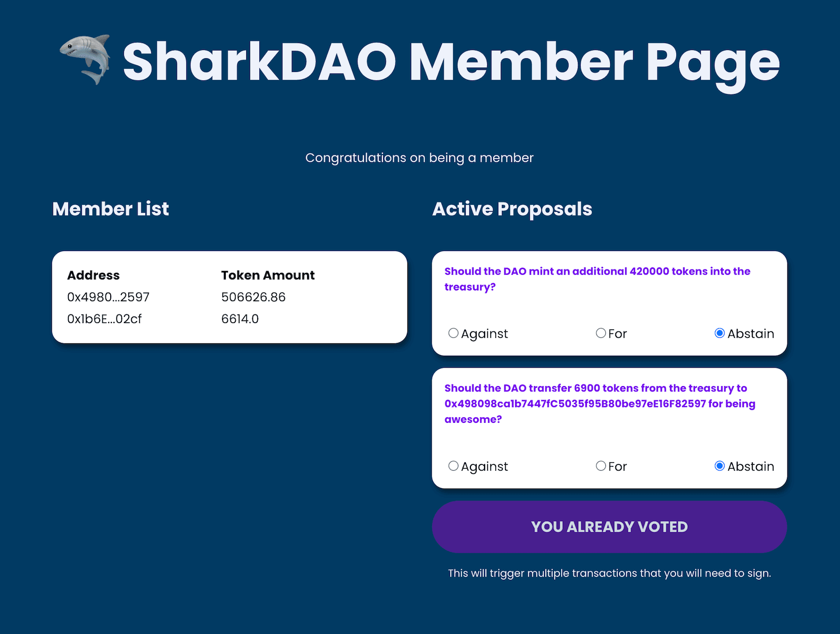Click the transfer 6900 tokens proposal title

click(600, 403)
